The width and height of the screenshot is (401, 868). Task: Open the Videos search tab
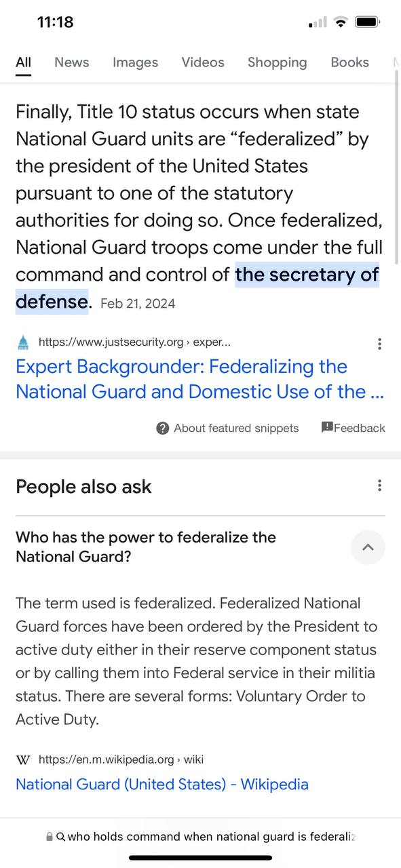[x=203, y=62]
